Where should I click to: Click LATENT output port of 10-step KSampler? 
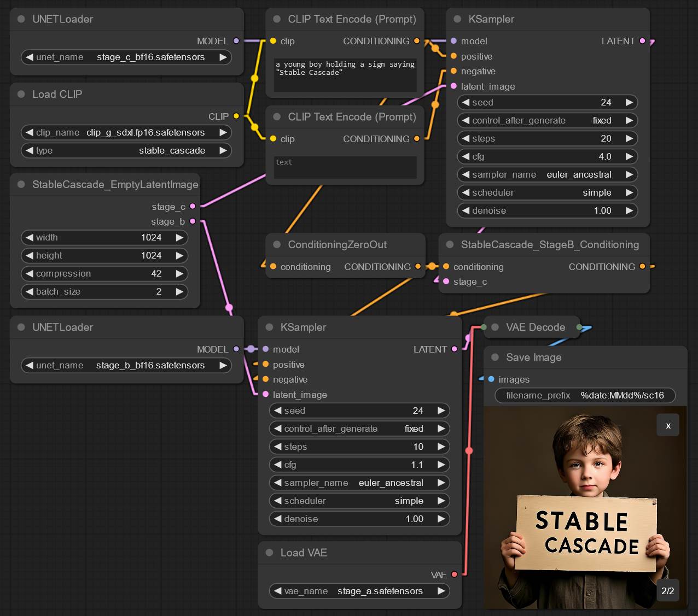[x=454, y=349]
